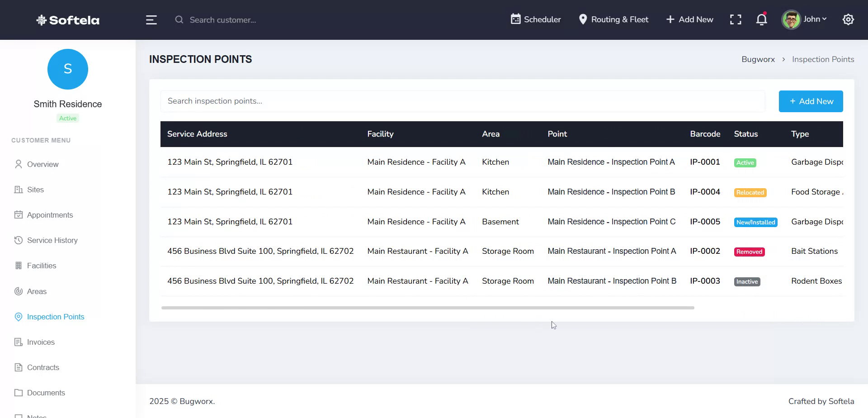This screenshot has width=868, height=418.
Task: Click the horizontal table scrollbar
Action: (427, 307)
